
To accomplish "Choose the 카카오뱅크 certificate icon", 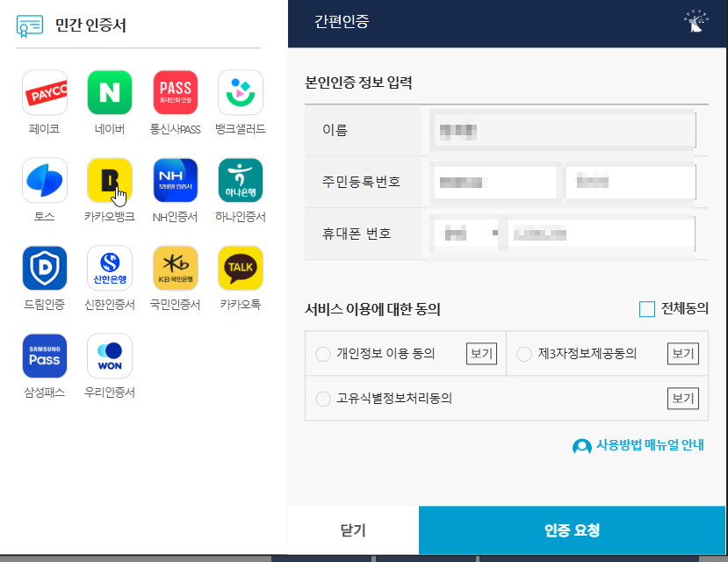I will tap(110, 180).
